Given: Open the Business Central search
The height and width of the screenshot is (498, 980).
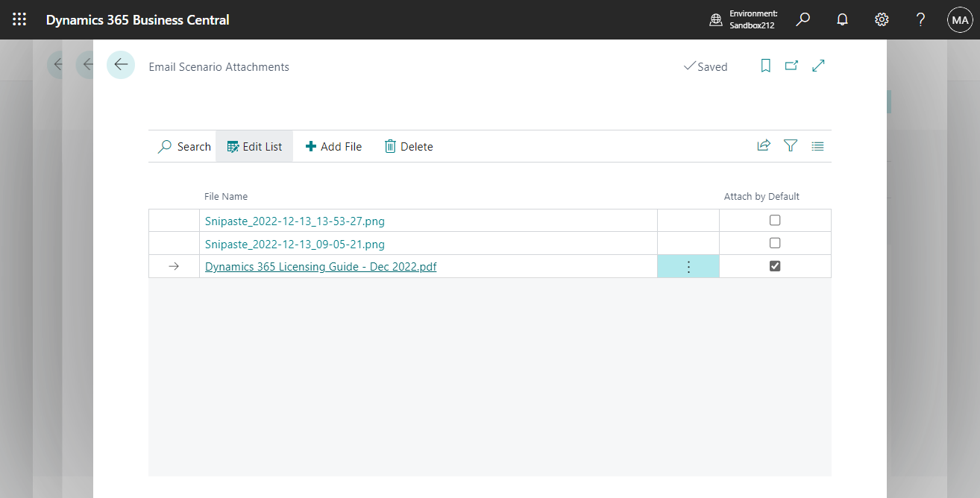Looking at the screenshot, I should (x=802, y=19).
